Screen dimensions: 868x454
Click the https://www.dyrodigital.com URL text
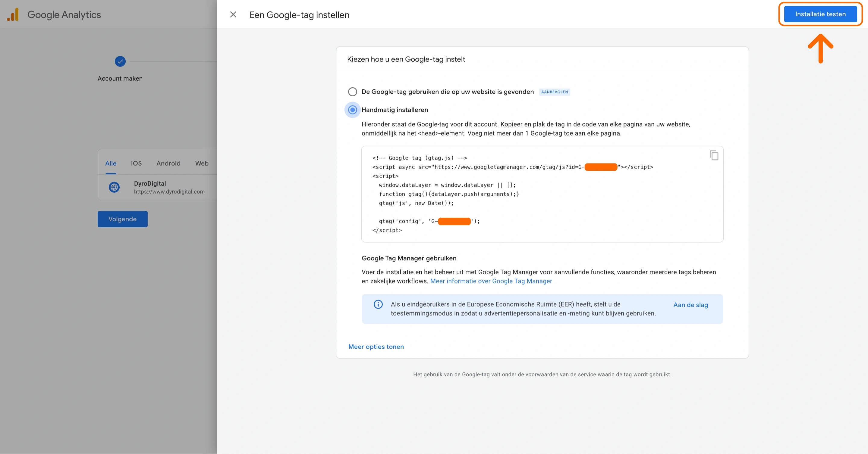tap(169, 191)
